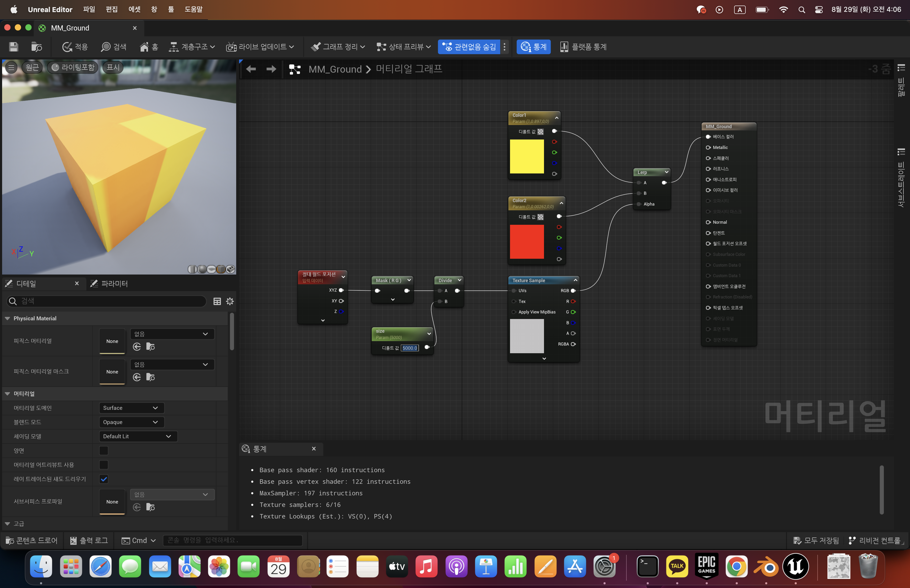
Task: Switch to the Parameters (파라미터) tab
Action: tap(109, 283)
